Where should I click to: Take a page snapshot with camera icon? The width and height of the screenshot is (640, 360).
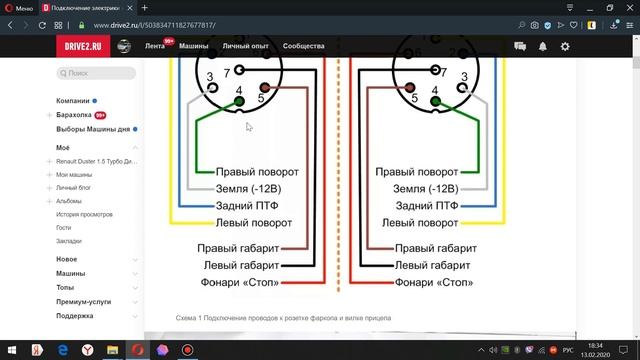534,25
